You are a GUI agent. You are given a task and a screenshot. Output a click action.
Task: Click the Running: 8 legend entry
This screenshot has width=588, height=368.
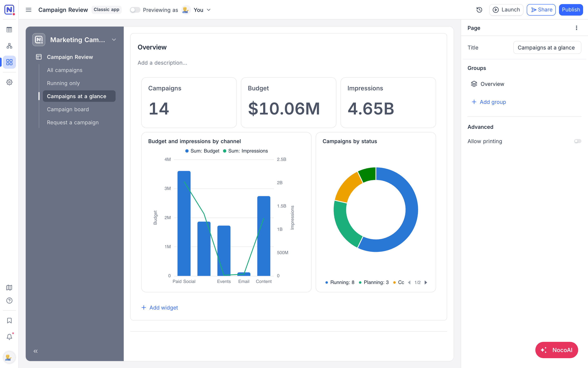[x=340, y=282]
